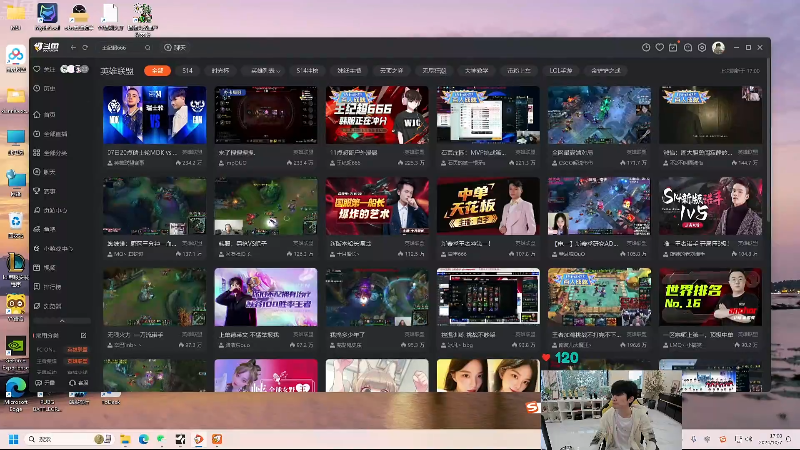Open Microsoft Edge from the taskbar
Viewport: 800px width, 450px height.
(x=143, y=439)
